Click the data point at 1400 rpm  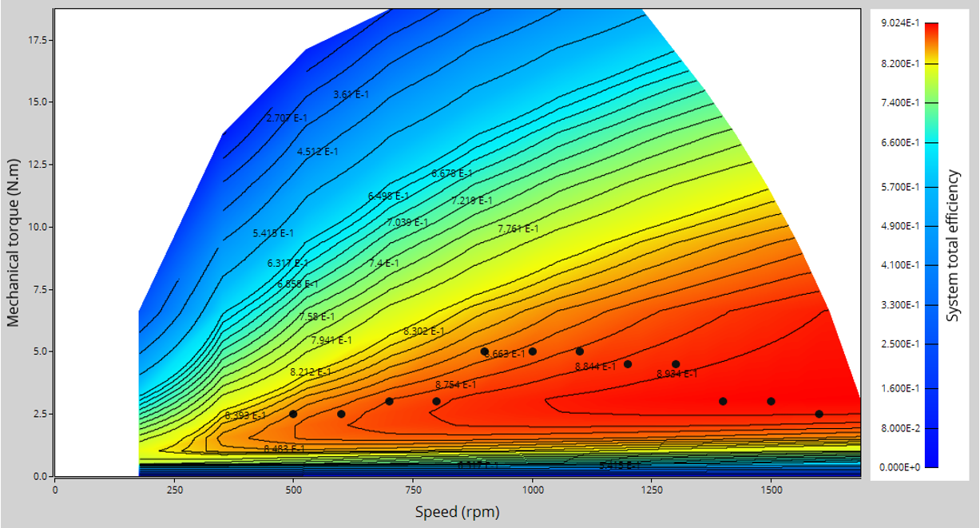tap(723, 401)
